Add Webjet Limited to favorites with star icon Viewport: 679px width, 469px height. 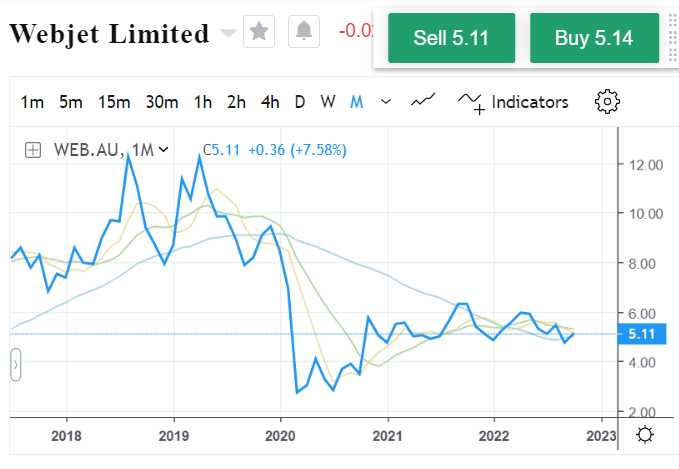point(259,31)
